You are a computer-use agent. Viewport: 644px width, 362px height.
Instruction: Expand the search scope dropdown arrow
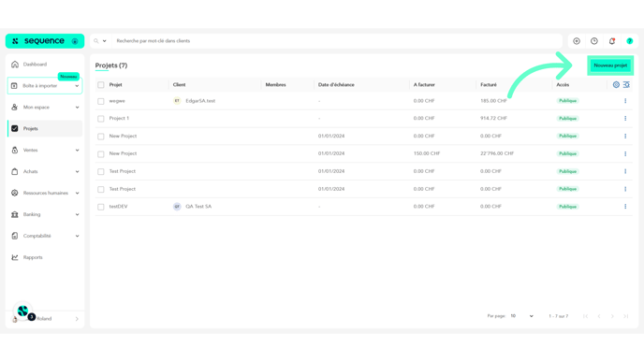(x=104, y=41)
